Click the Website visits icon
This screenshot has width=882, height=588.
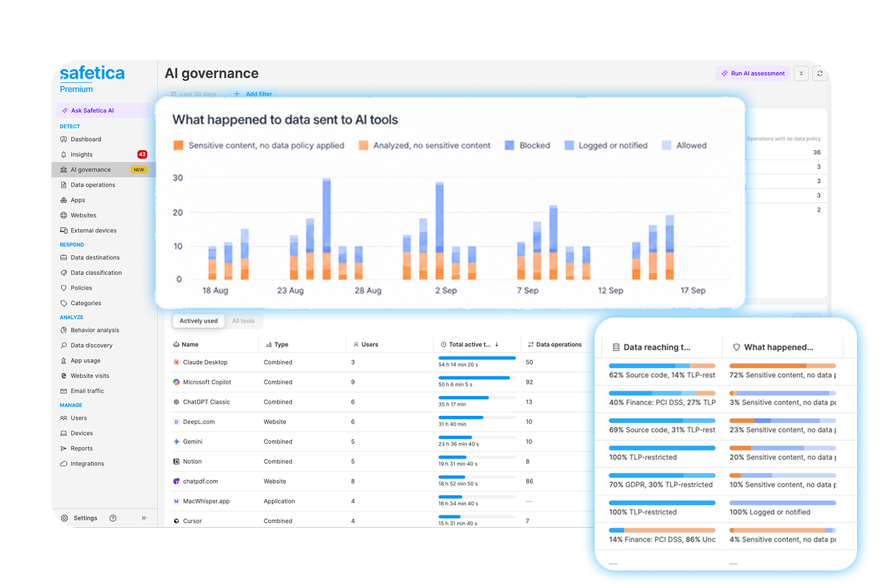click(x=63, y=376)
